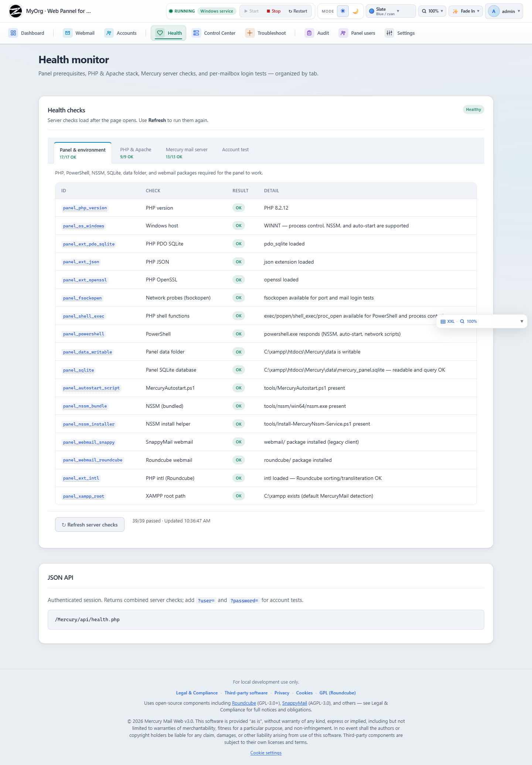Screen dimensions: 532x765
Task: Switch to Mercury mail server tab
Action: tap(187, 153)
